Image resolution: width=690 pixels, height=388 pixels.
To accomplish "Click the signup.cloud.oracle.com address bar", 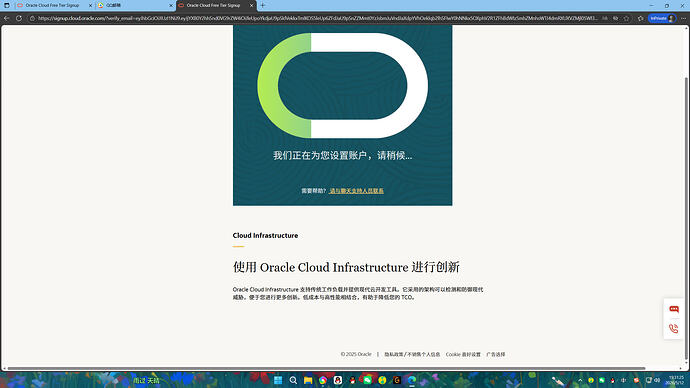I will [x=317, y=18].
